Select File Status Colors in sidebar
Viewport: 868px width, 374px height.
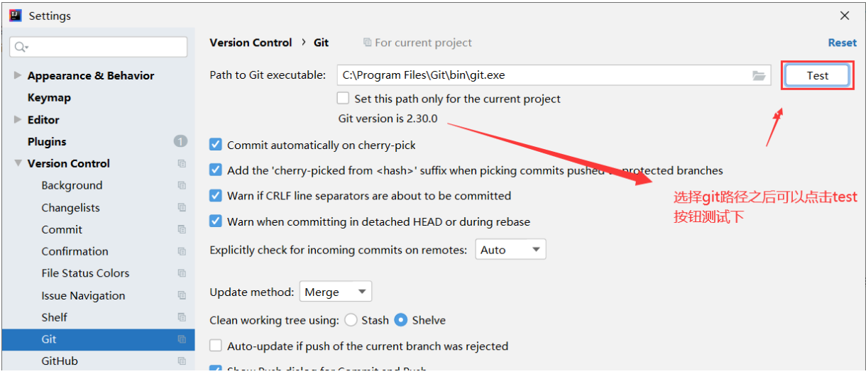[x=85, y=273]
